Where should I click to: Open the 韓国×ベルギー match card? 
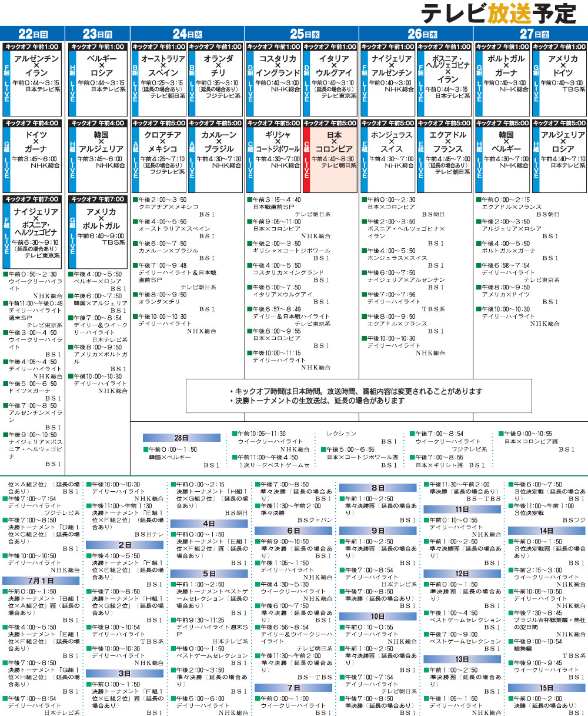(503, 156)
